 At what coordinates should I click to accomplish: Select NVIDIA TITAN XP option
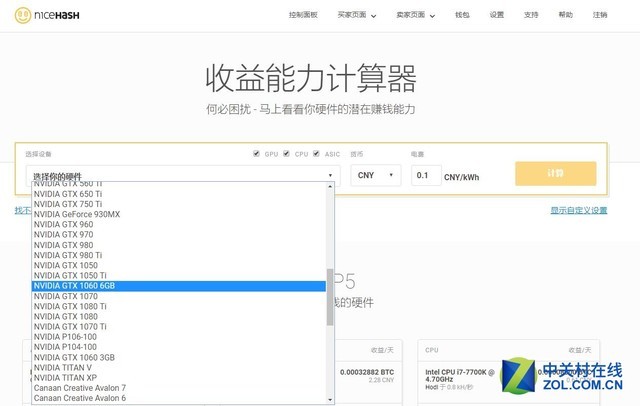(x=179, y=378)
